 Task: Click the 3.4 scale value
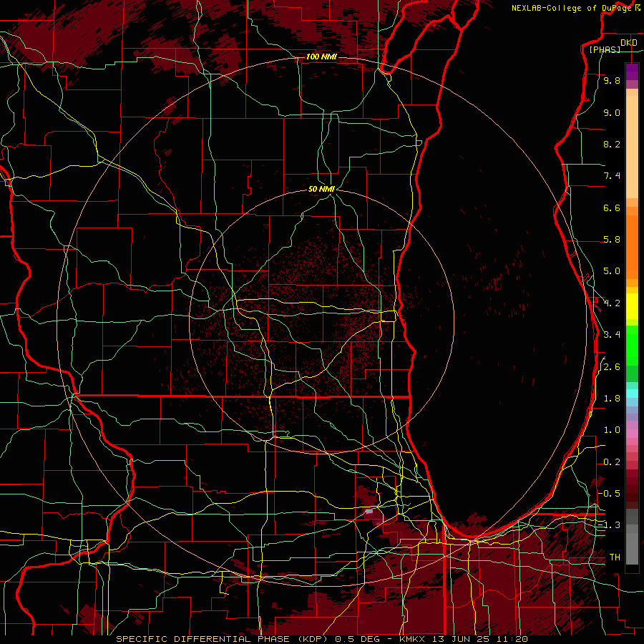[612, 335]
